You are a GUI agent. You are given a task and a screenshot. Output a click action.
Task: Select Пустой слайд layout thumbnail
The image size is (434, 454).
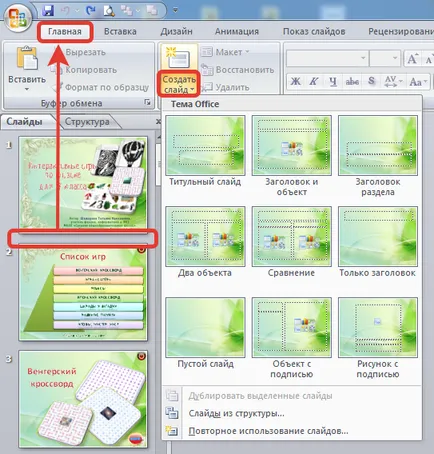click(x=205, y=327)
